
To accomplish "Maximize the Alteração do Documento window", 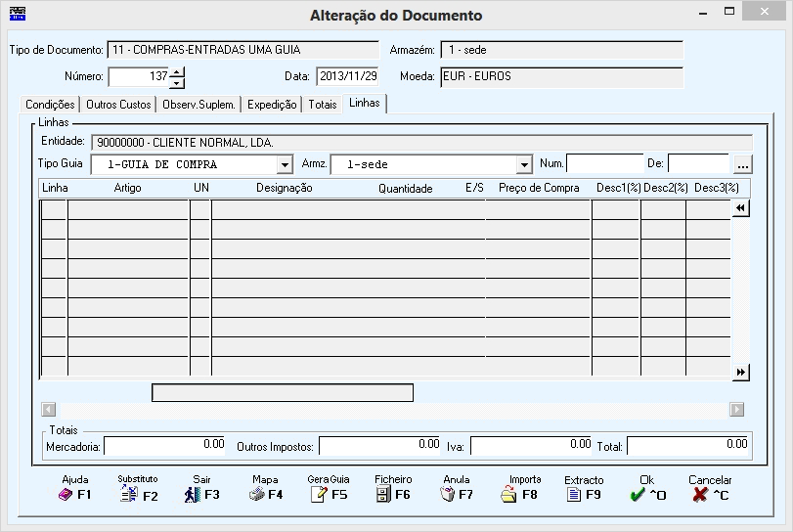I will click(x=729, y=12).
